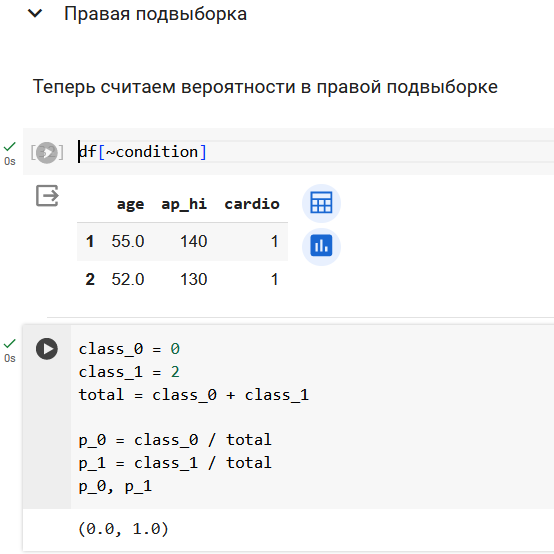The height and width of the screenshot is (554, 554).
Task: Click the class_1 = 2 code line
Action: (x=129, y=372)
